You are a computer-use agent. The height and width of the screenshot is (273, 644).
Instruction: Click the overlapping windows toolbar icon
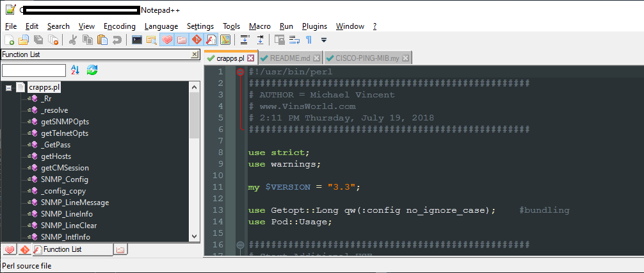[280, 40]
